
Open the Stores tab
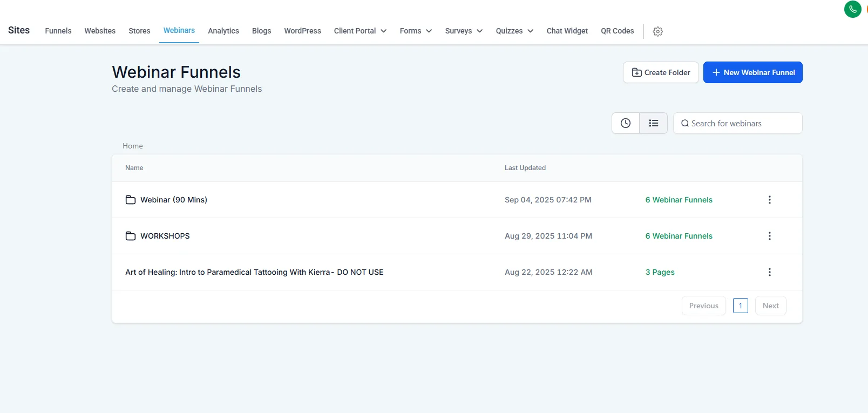click(139, 31)
